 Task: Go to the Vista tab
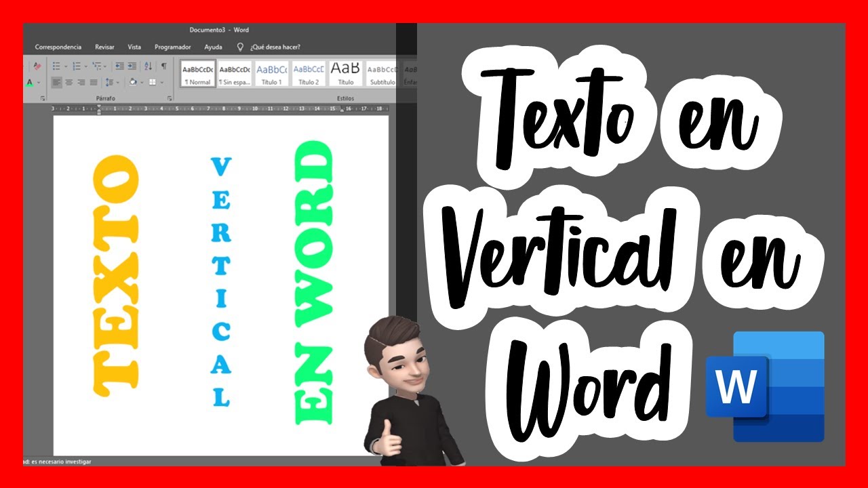[x=134, y=47]
